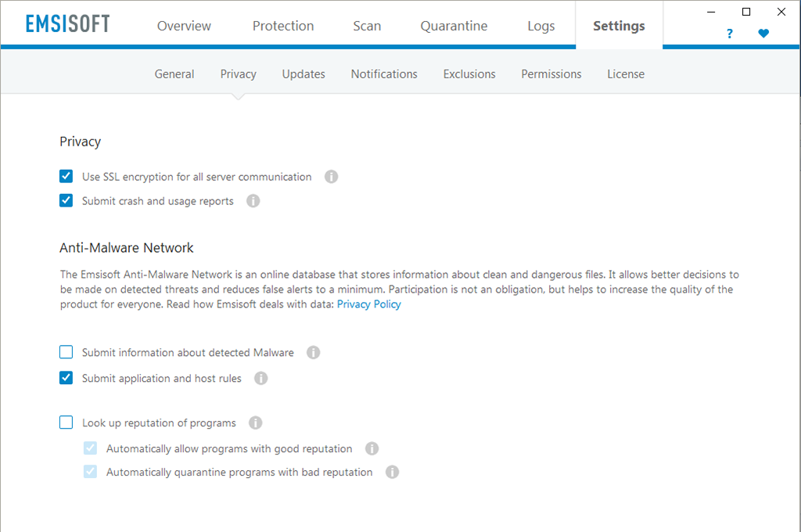Viewport: 801px width, 532px height.
Task: Click the help question mark icon
Action: [x=729, y=34]
